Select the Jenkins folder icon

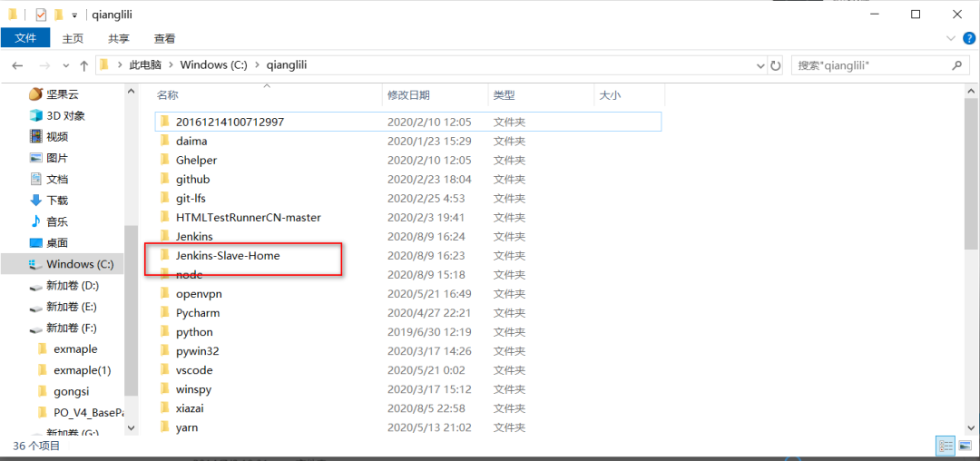click(x=165, y=236)
